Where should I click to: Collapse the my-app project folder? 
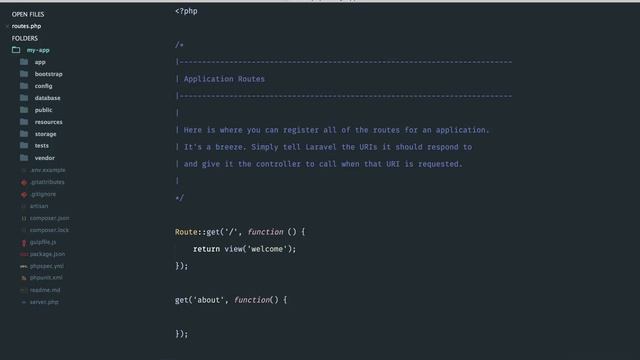[x=38, y=50]
